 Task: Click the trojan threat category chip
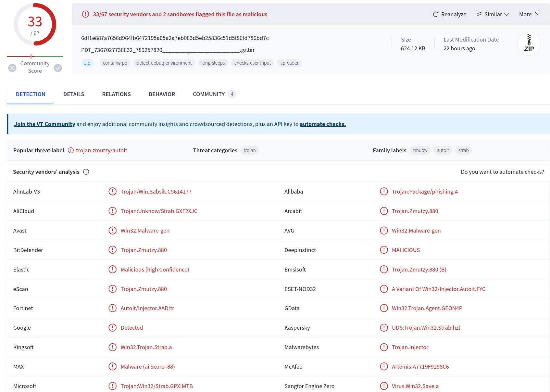tap(250, 150)
